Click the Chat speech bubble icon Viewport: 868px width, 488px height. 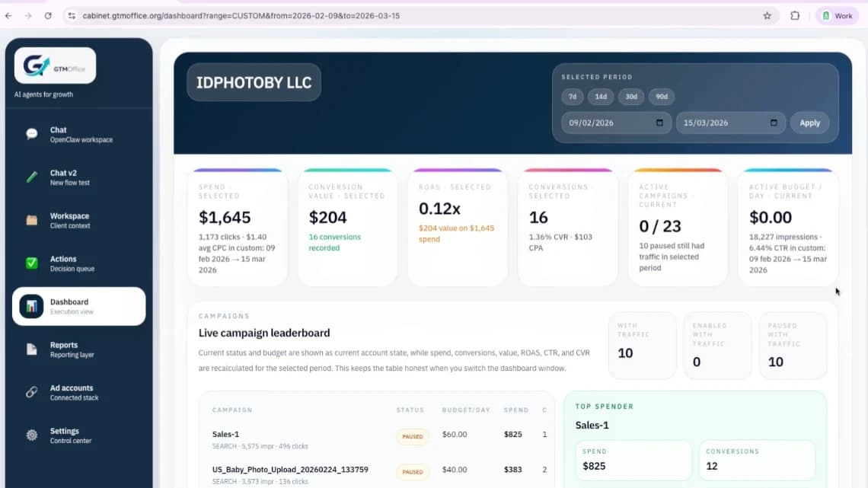click(x=31, y=134)
